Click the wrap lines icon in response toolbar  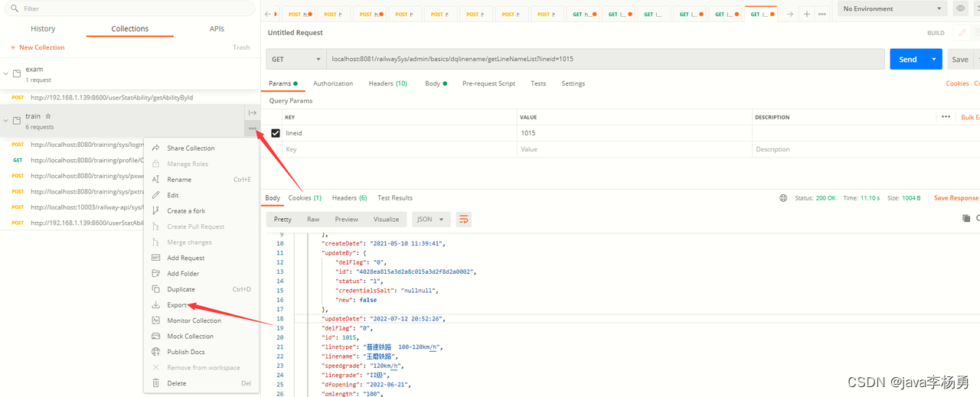pyautogui.click(x=463, y=220)
